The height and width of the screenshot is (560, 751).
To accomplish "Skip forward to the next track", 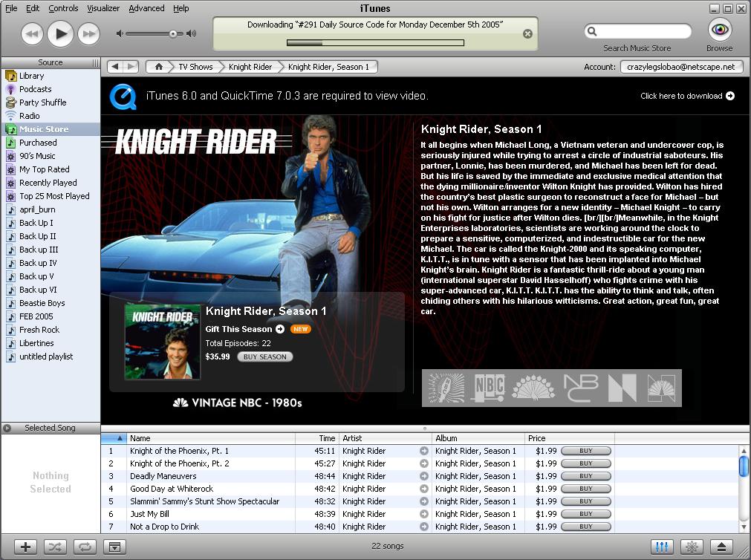I will 89,34.
